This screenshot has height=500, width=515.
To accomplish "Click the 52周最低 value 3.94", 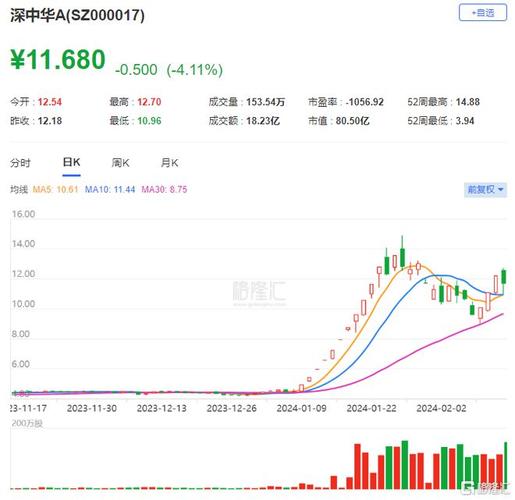I will (x=465, y=121).
